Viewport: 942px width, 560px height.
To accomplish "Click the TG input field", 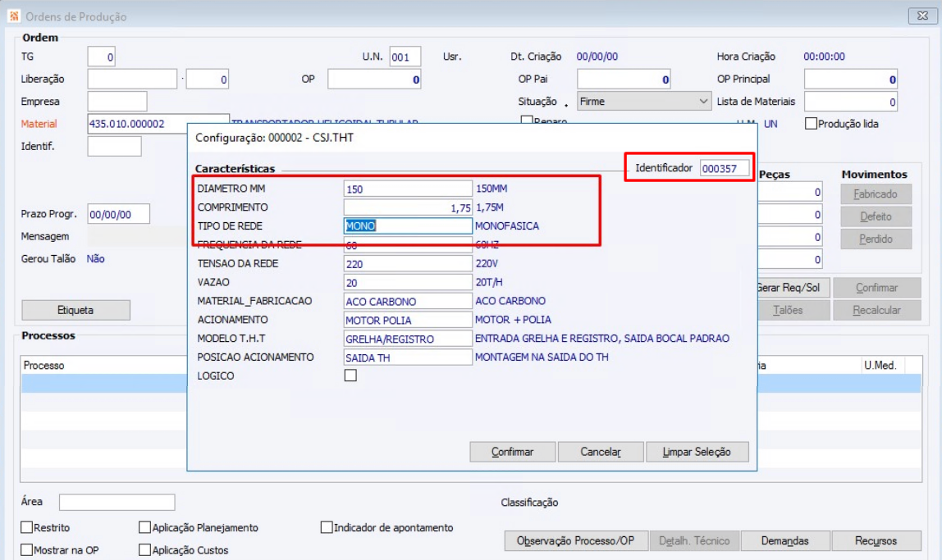I will pyautogui.click(x=101, y=57).
